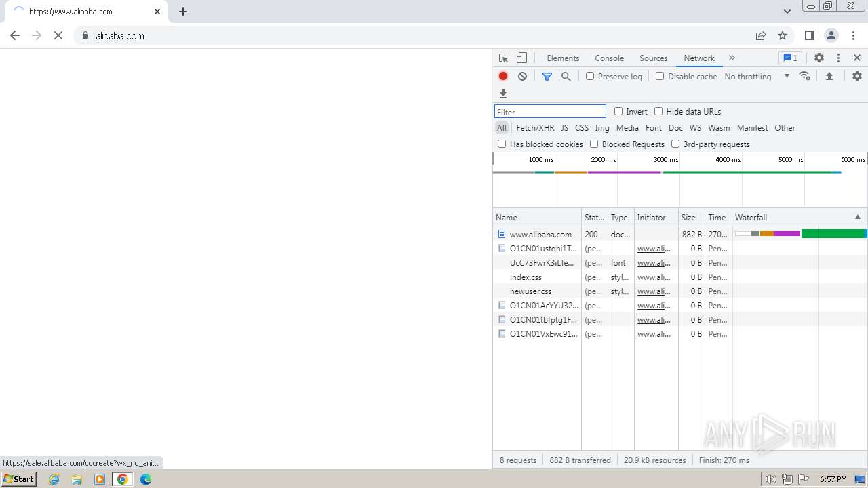This screenshot has width=868, height=488.
Task: Toggle Chrome side panel icon
Action: coord(809,36)
